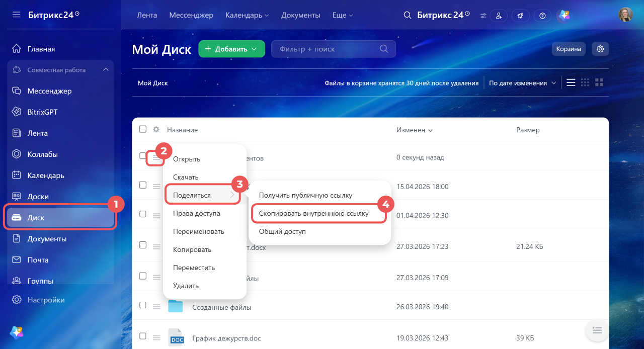Open the user avatar profile menu
Screen dimensions: 644x349
coord(625,15)
